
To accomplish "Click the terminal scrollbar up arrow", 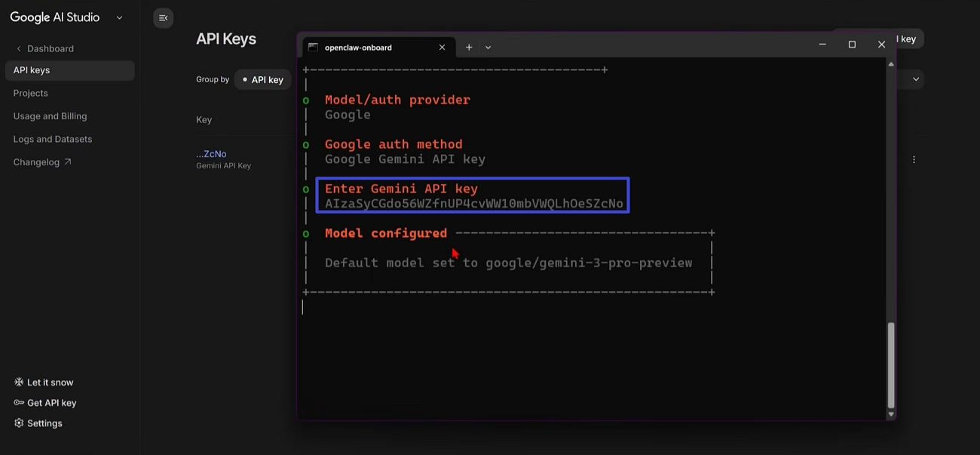I will click(x=891, y=64).
